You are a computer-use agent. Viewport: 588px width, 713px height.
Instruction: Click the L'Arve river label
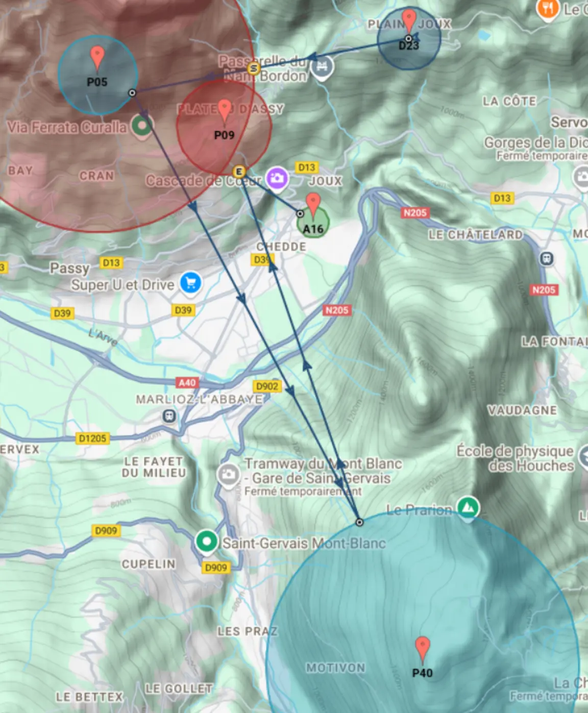[x=102, y=337]
